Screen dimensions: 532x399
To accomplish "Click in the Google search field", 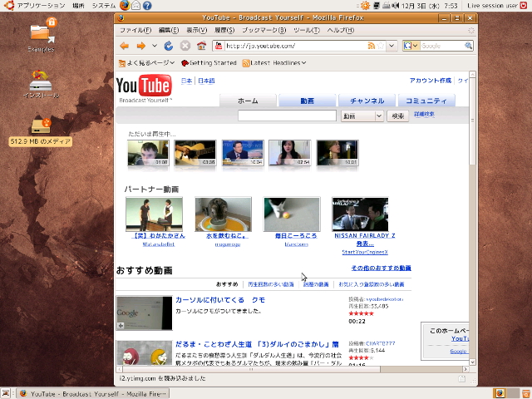I will [x=442, y=46].
